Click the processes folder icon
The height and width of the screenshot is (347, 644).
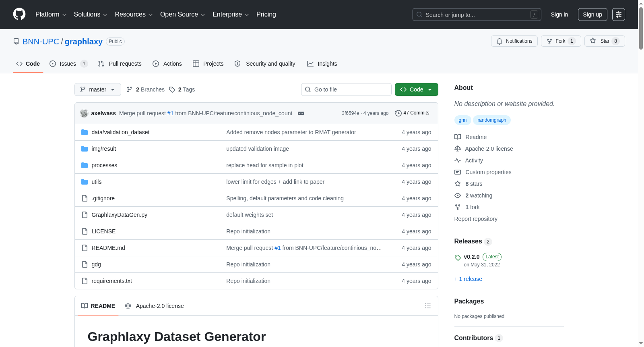[x=85, y=165]
